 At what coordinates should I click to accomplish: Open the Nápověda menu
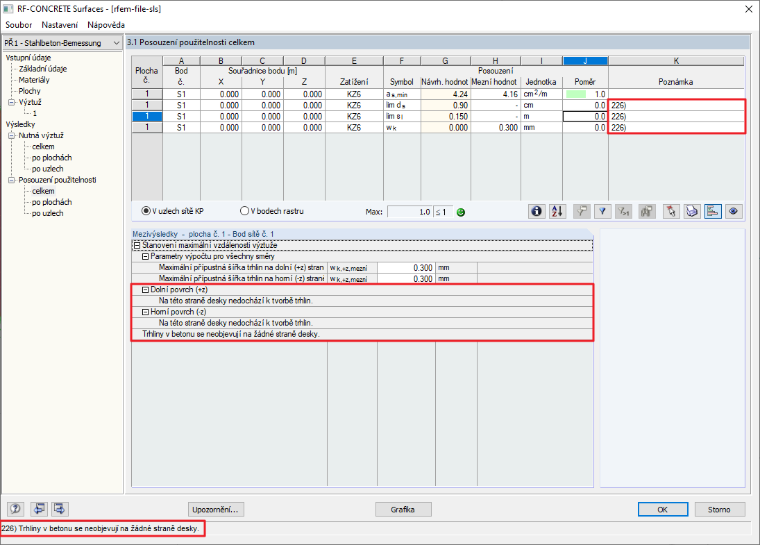pyautogui.click(x=106, y=25)
